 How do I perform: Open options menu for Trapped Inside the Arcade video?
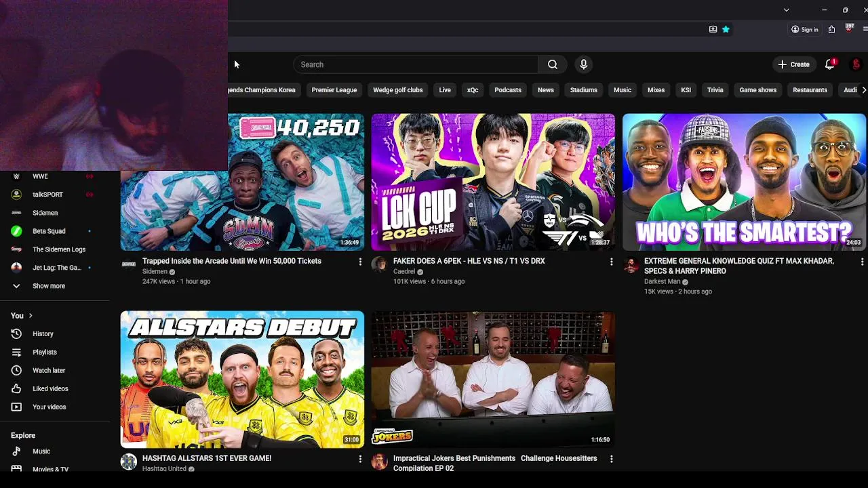pos(360,262)
